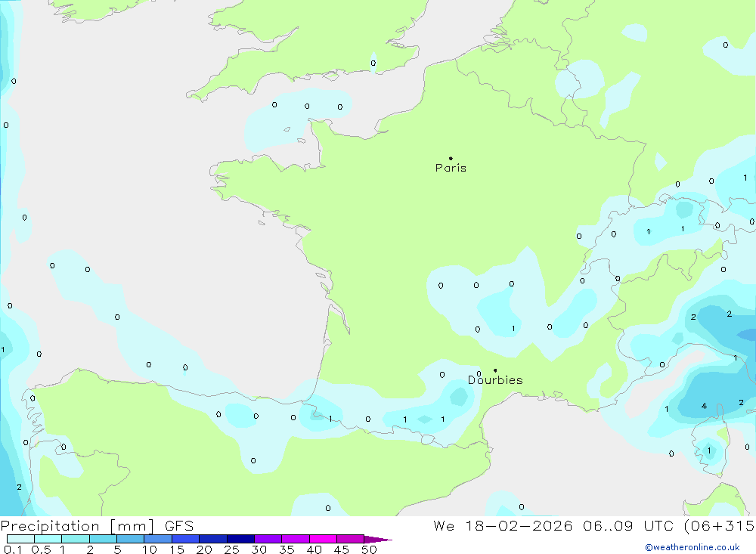Pick the 1–2 mm legend color swatch
Screen dimensions: 756x554
[x=76, y=539]
